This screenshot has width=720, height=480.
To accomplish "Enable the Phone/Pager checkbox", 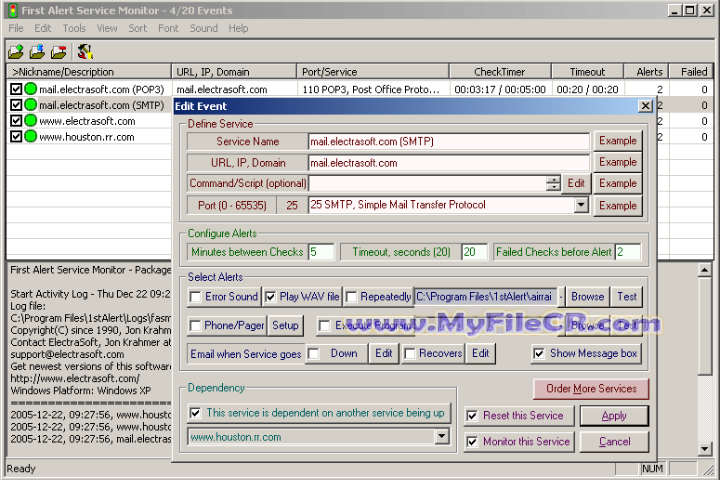I will [195, 326].
